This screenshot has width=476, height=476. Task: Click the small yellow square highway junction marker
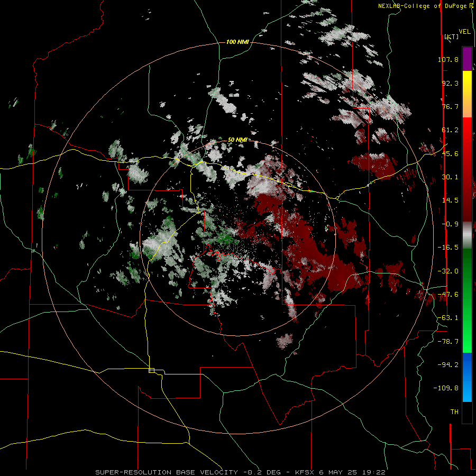[x=151, y=370]
